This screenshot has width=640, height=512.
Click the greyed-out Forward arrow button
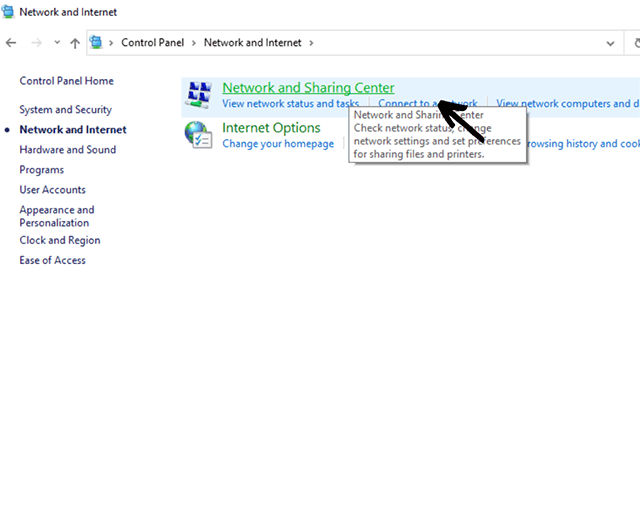pyautogui.click(x=36, y=42)
